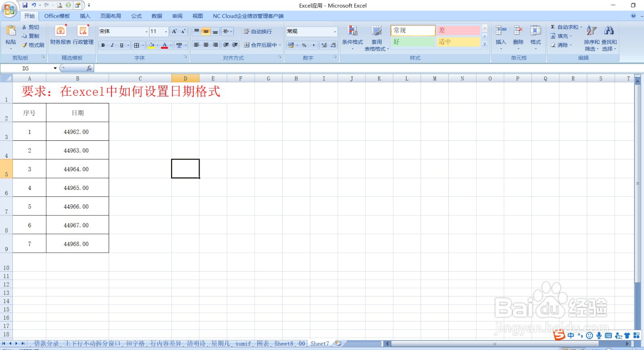Toggle wrap text (自动换行)
The width and height of the screenshot is (644, 350).
(x=258, y=31)
